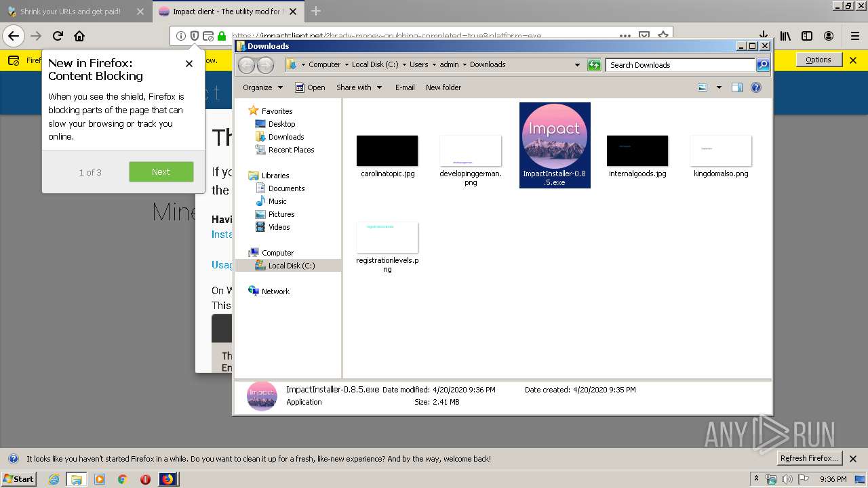Open Pictures library

pyautogui.click(x=281, y=214)
